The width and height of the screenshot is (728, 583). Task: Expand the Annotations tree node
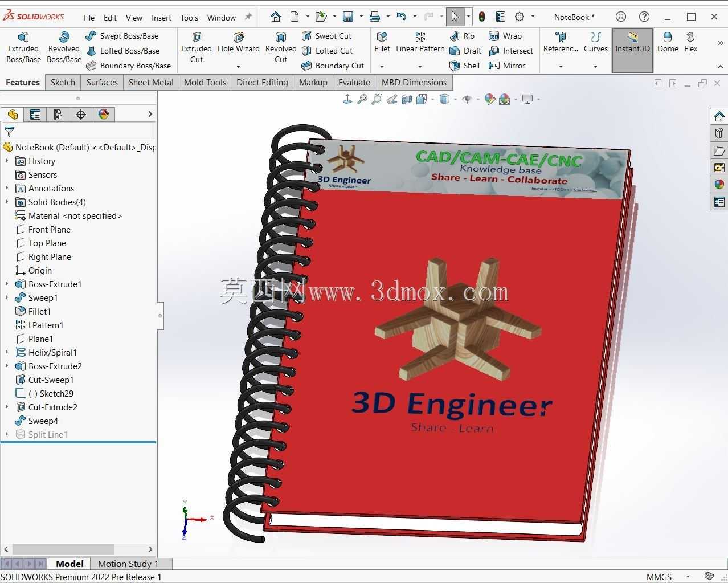pyautogui.click(x=7, y=189)
